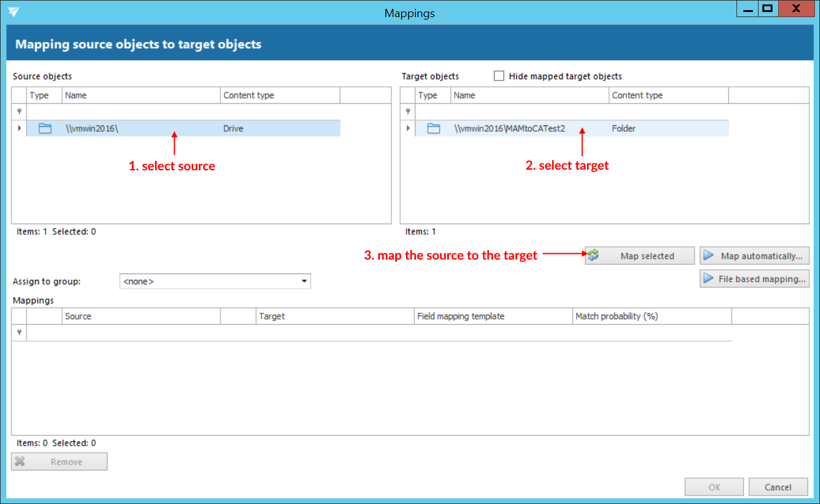Click the Field mapping template column header
The width and height of the screenshot is (820, 504).
pyautogui.click(x=493, y=316)
